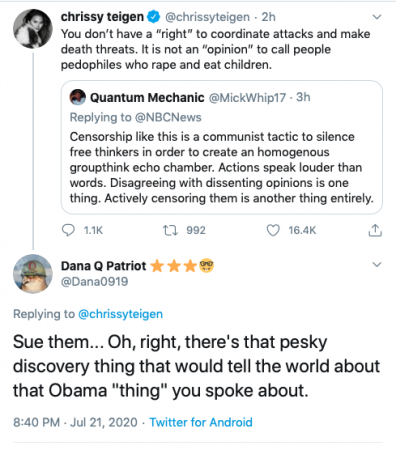This screenshot has height=450, width=396.
Task: Share Chrissy Teigen's tweet via upload icon
Action: [x=375, y=230]
